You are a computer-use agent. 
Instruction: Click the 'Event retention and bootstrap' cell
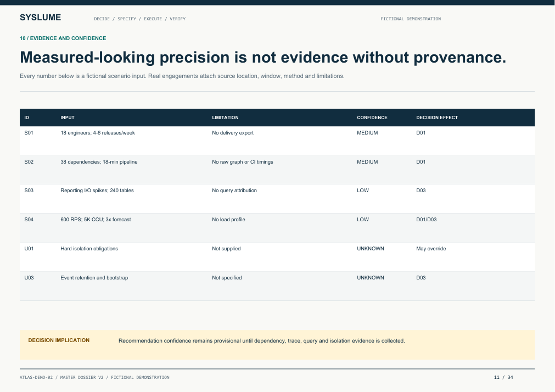pos(94,278)
